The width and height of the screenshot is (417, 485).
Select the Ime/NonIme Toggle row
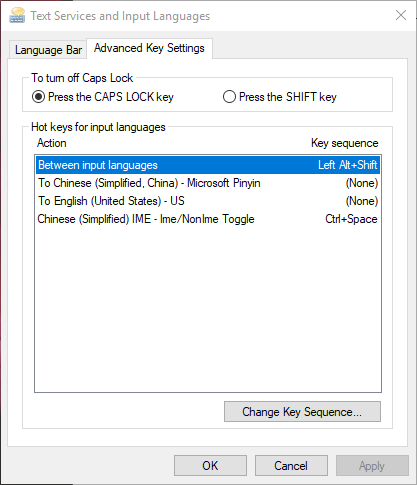(208, 219)
